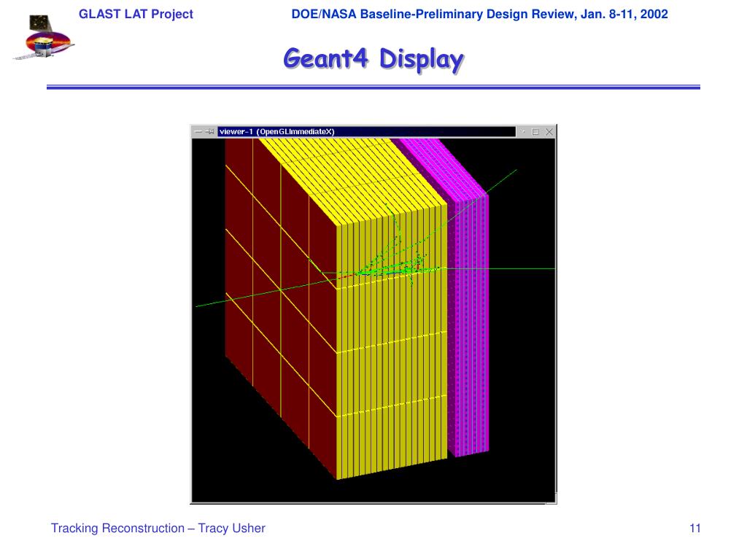Maximize the viewer-1 OpenGL window
Viewport: 747px width, 560px height.
coord(535,132)
